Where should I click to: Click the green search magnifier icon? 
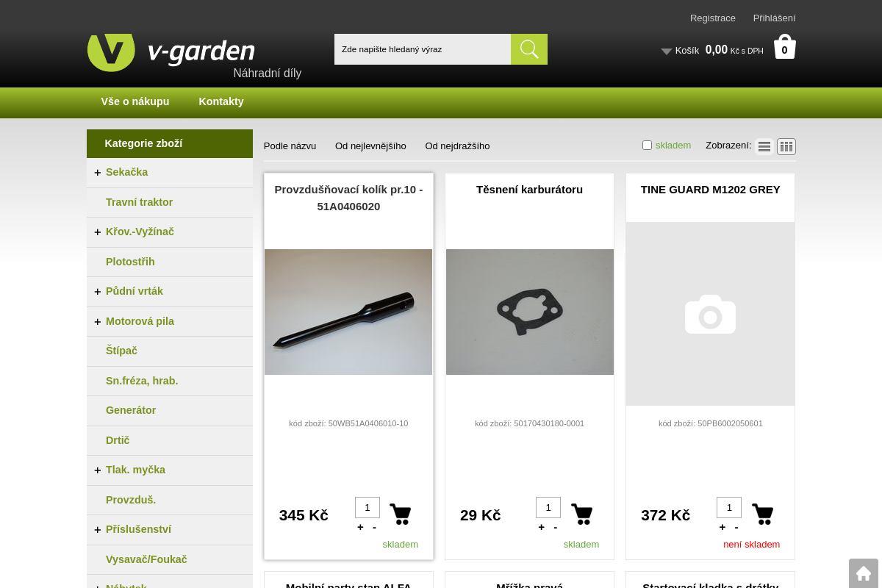coord(528,49)
